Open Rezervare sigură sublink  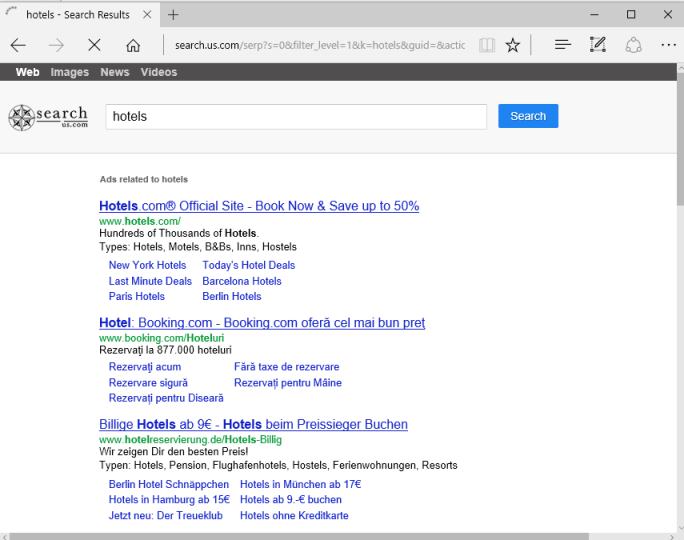click(148, 383)
